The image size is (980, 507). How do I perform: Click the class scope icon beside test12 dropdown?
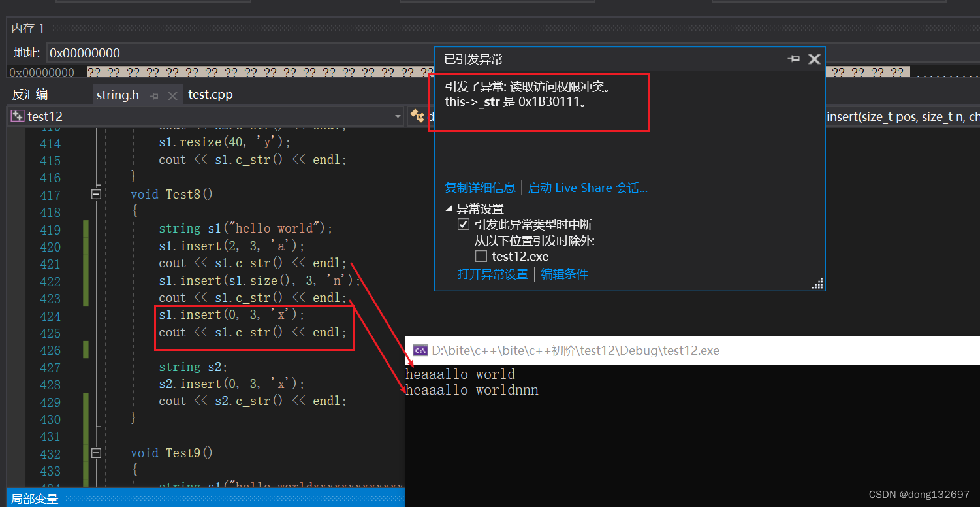click(417, 116)
